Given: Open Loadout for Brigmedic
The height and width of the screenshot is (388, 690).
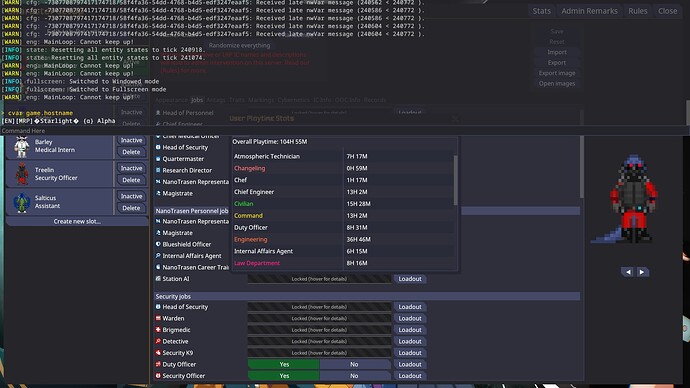Looking at the screenshot, I should tap(410, 330).
